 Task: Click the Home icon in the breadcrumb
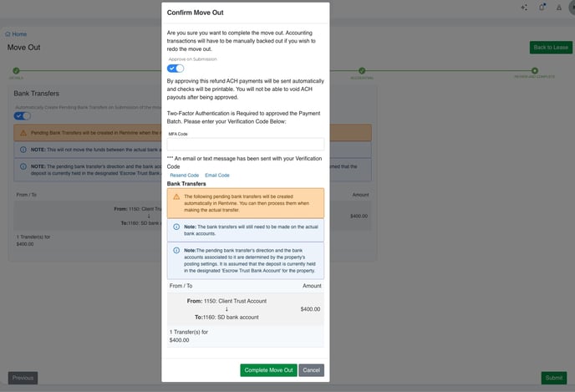pos(8,34)
